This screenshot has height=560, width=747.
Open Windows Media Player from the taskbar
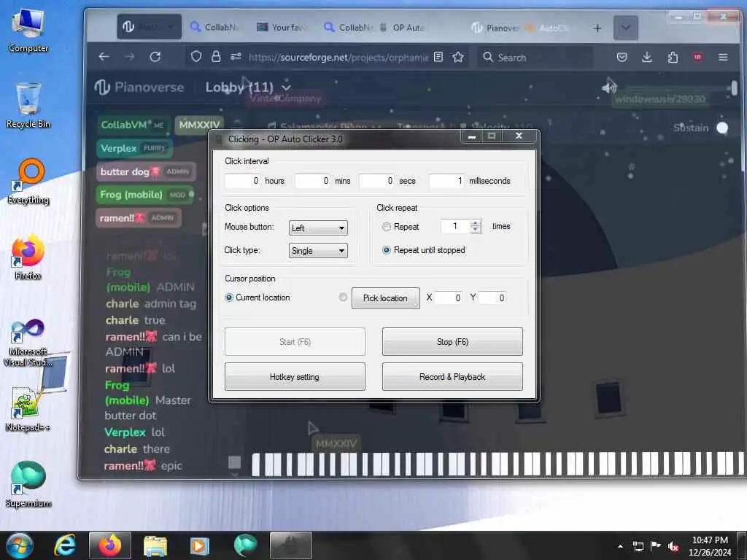click(x=200, y=545)
